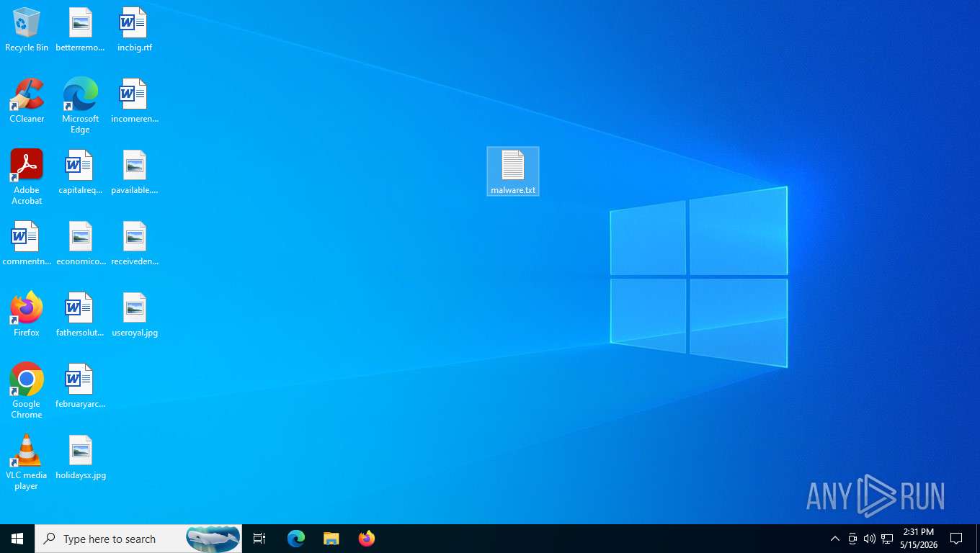The height and width of the screenshot is (553, 980).
Task: Open File Explorer from the taskbar
Action: (x=331, y=539)
